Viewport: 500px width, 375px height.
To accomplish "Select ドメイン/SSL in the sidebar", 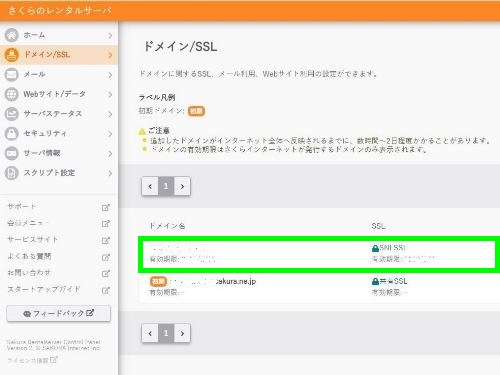I will click(59, 55).
